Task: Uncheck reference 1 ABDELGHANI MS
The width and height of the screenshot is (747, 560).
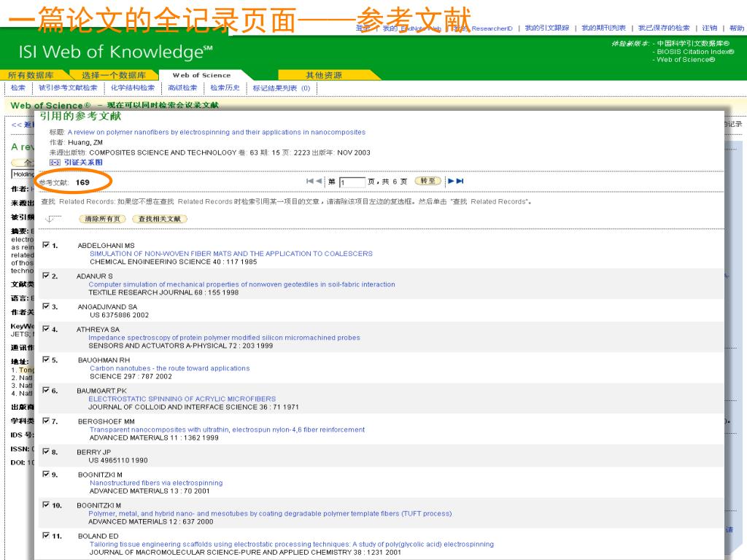Action: click(x=46, y=245)
